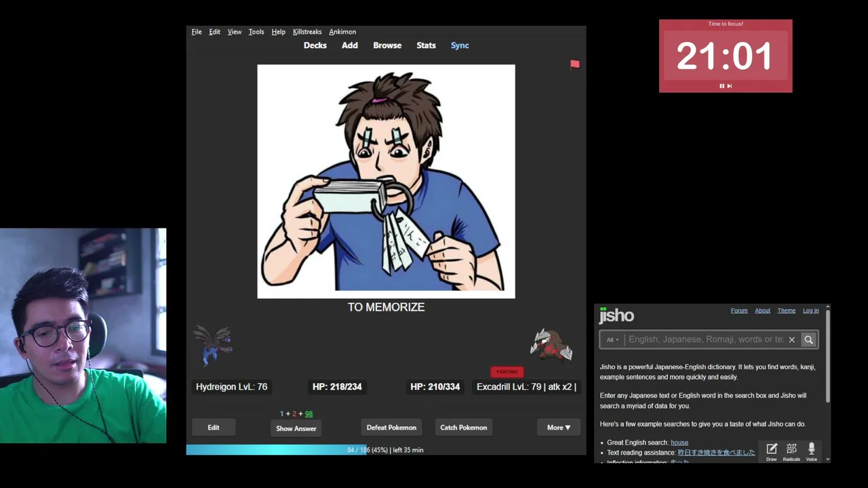Click the green 98 review count
This screenshot has height=488, width=868.
tap(309, 413)
